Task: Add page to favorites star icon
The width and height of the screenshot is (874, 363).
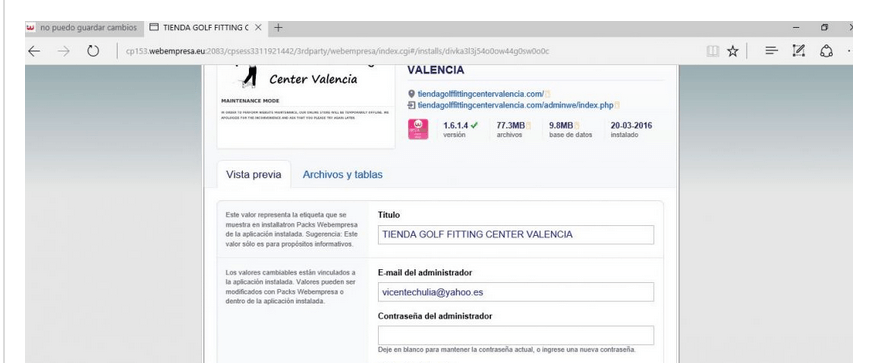Action: 732,51
